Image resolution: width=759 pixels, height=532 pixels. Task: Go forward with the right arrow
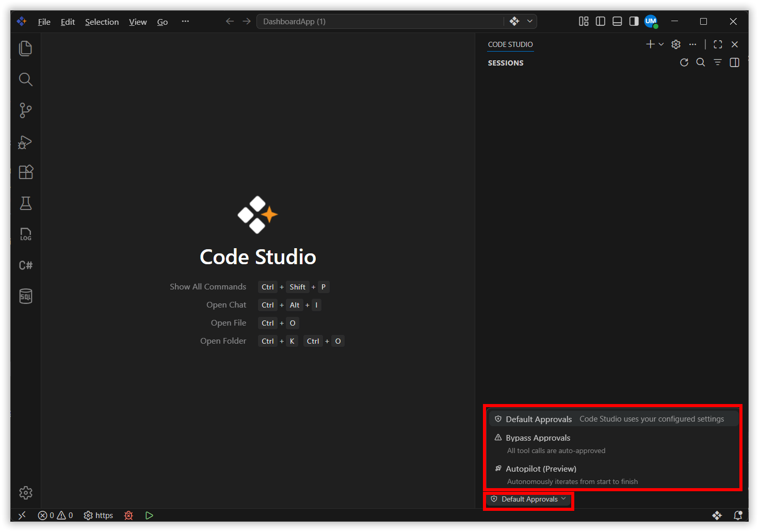point(247,21)
